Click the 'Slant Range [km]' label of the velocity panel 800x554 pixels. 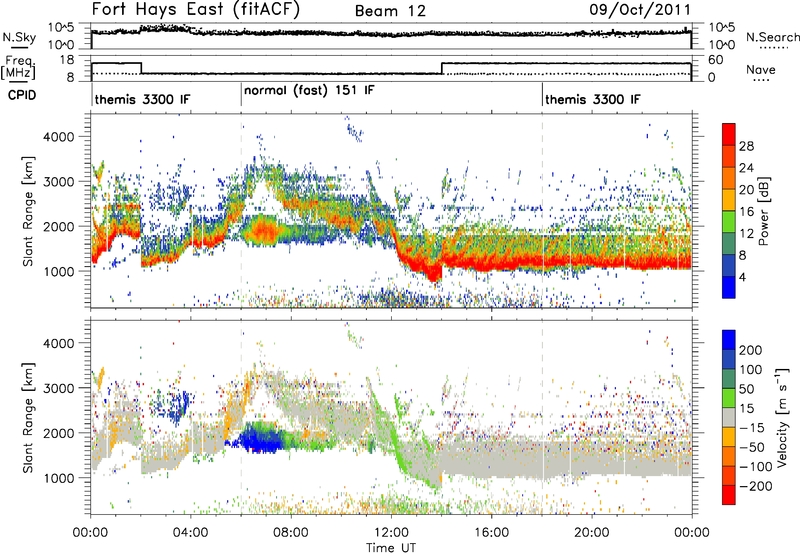point(28,417)
